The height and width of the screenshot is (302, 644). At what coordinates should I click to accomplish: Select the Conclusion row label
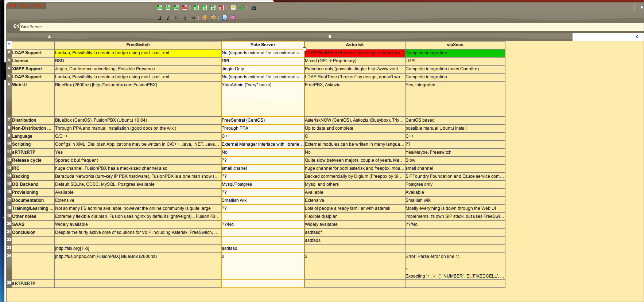(x=33, y=232)
